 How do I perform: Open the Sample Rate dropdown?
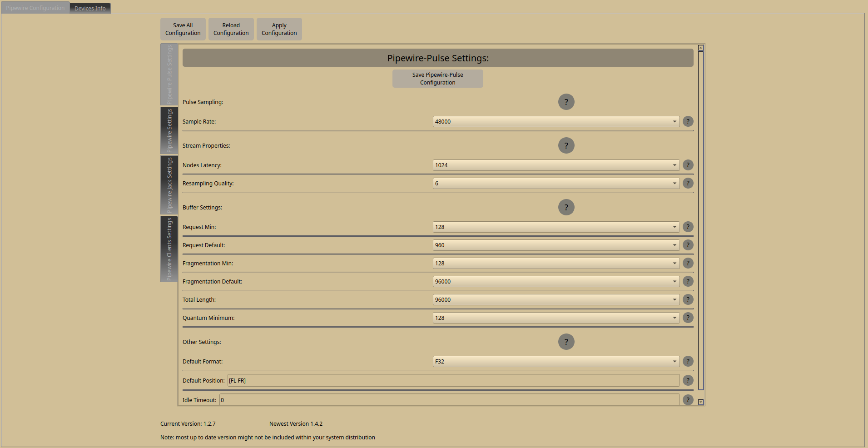point(556,121)
